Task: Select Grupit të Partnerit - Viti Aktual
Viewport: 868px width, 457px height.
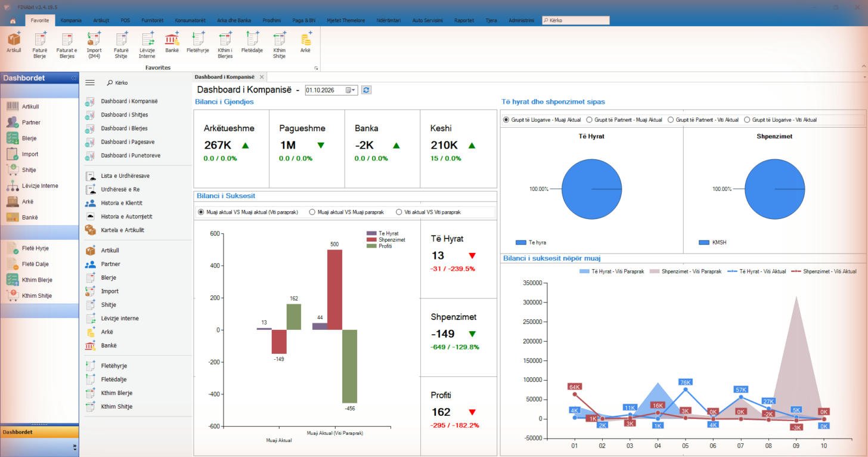Action: (703, 120)
